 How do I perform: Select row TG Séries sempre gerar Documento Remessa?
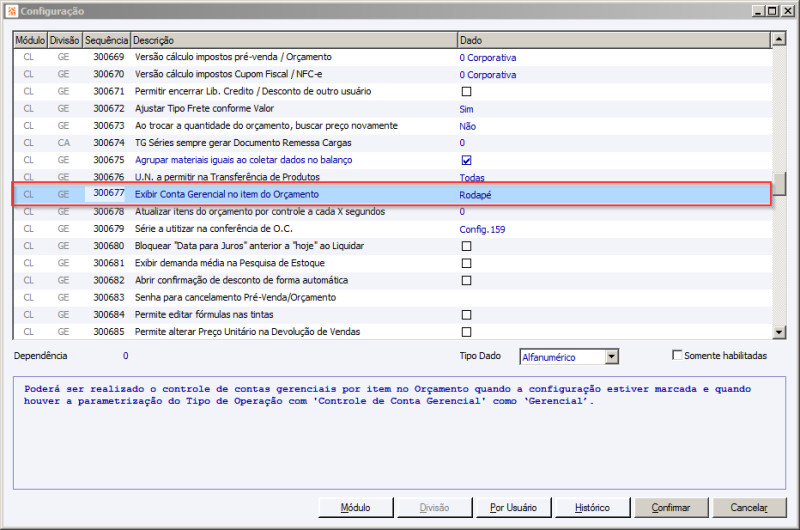click(392, 143)
